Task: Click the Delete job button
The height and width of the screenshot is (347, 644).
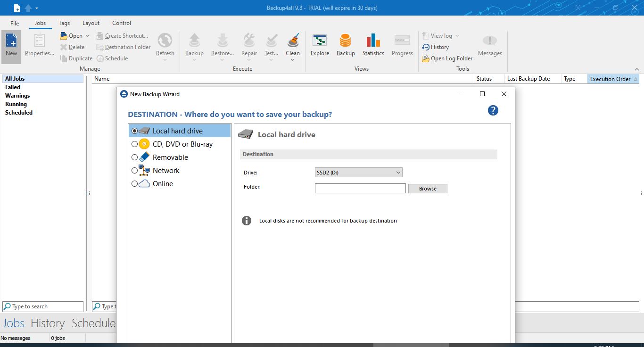Action: click(73, 47)
